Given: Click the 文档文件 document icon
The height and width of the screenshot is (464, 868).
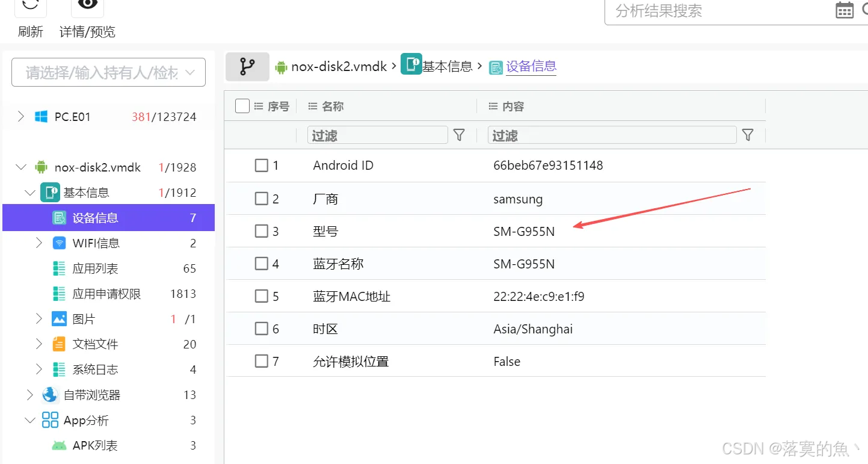Looking at the screenshot, I should click(x=59, y=344).
